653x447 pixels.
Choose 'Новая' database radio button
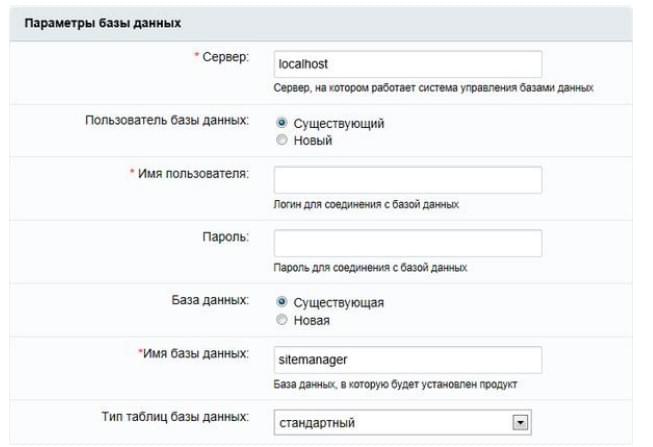[282, 320]
